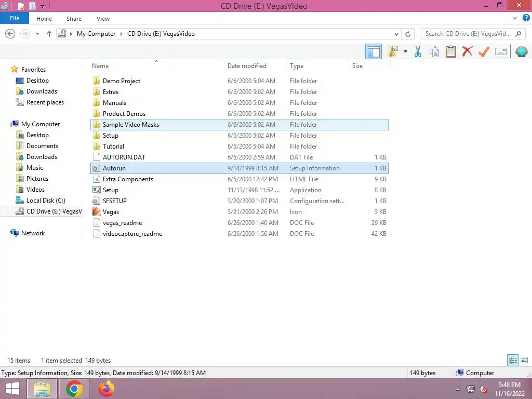
Task: Switch to large icons view button
Action: 524,360
